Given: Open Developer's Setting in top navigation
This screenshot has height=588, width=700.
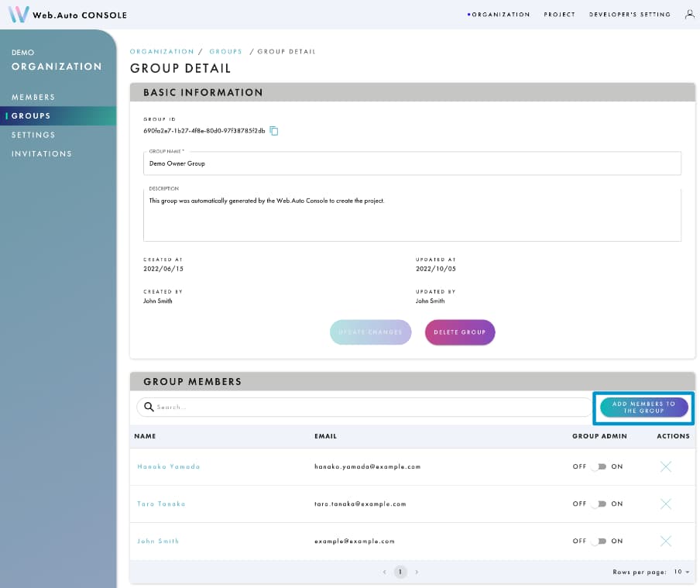Looking at the screenshot, I should pyautogui.click(x=630, y=14).
